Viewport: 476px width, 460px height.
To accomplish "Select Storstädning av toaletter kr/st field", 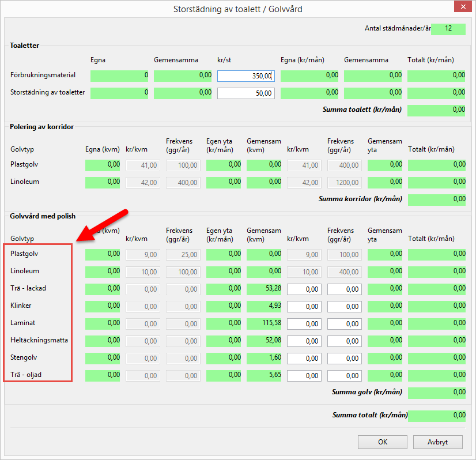I will pyautogui.click(x=245, y=93).
